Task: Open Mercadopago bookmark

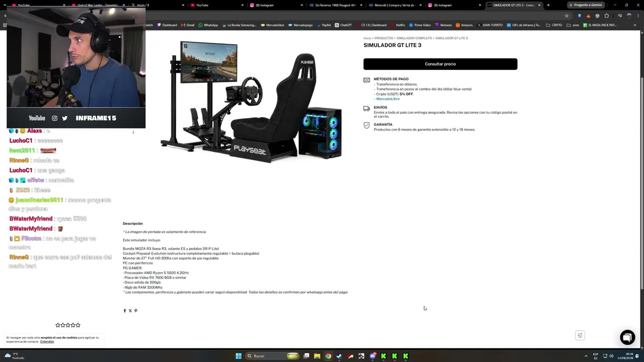Action: (300, 25)
